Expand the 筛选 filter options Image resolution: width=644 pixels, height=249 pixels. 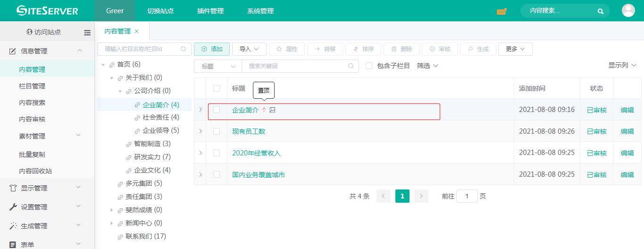[427, 66]
